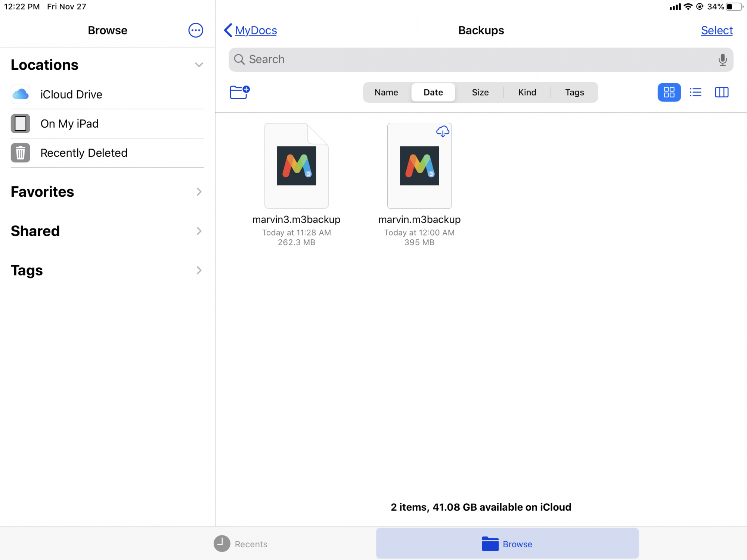Tap the Recents clock icon
Screen dimensions: 747x560
tap(222, 544)
